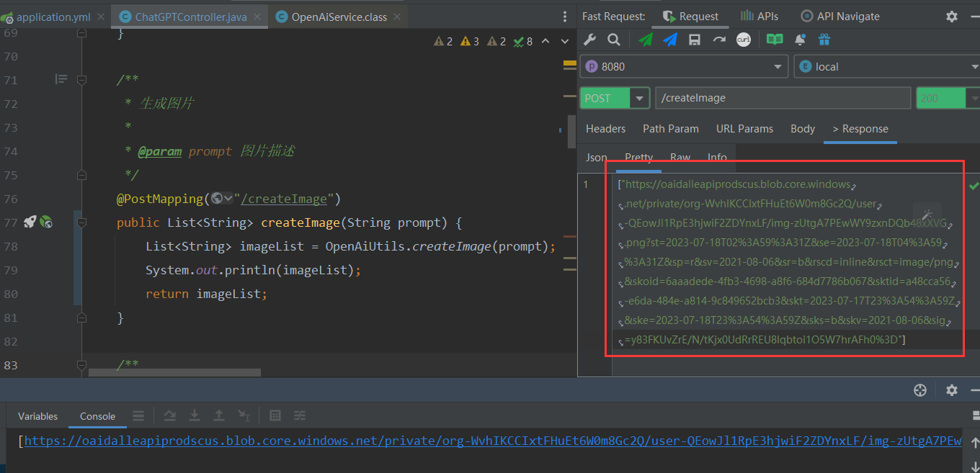
Task: Click trace current stream chain icon
Action: [299, 415]
